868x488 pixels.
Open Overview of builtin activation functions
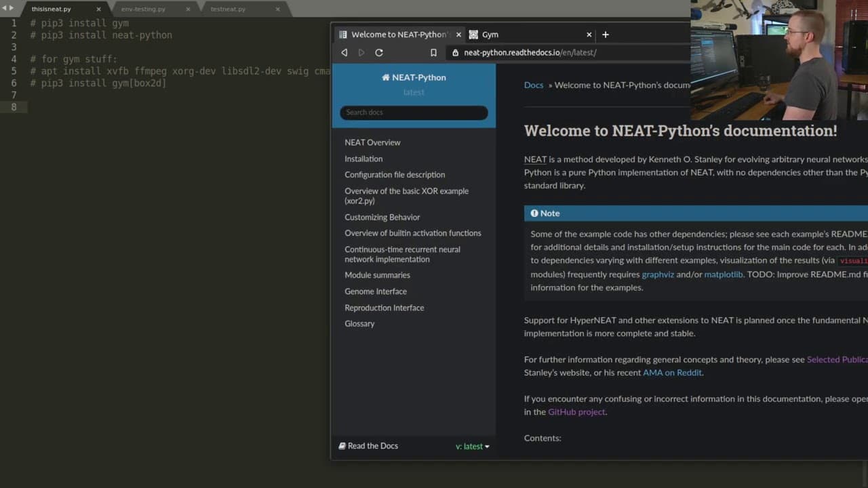tap(413, 233)
